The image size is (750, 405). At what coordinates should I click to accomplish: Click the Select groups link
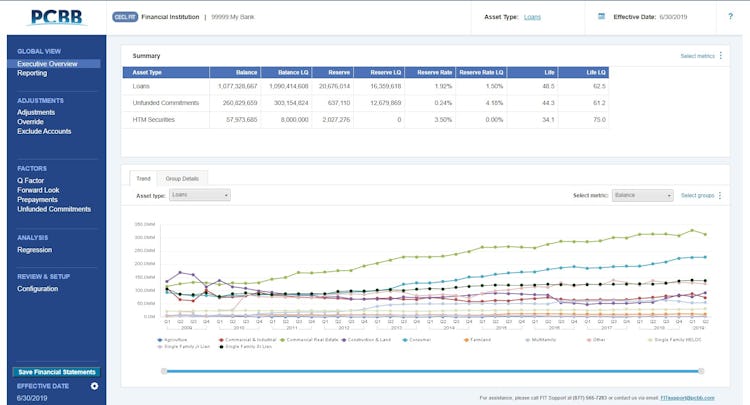click(697, 195)
